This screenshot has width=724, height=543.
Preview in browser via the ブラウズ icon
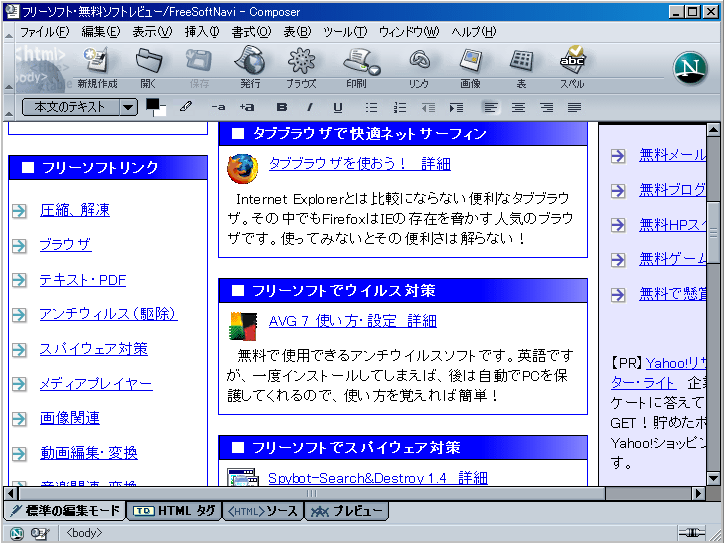click(301, 67)
